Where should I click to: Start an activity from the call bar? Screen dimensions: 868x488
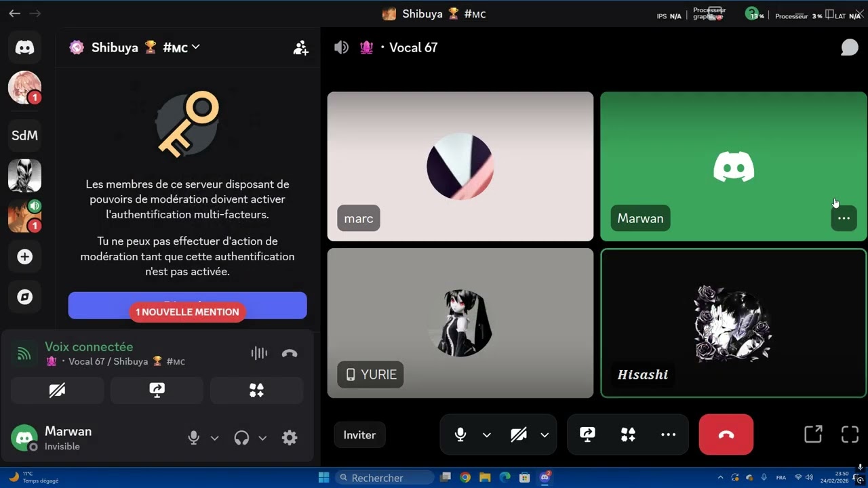point(628,435)
